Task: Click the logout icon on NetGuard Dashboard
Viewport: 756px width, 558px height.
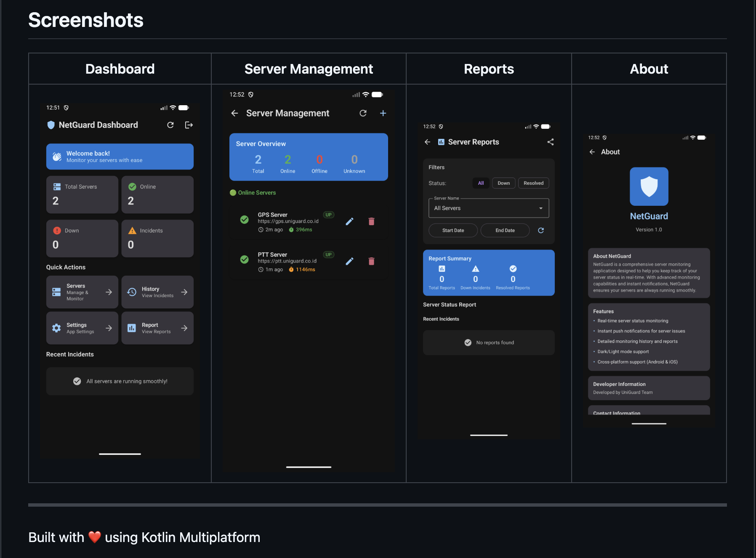Action: point(189,125)
